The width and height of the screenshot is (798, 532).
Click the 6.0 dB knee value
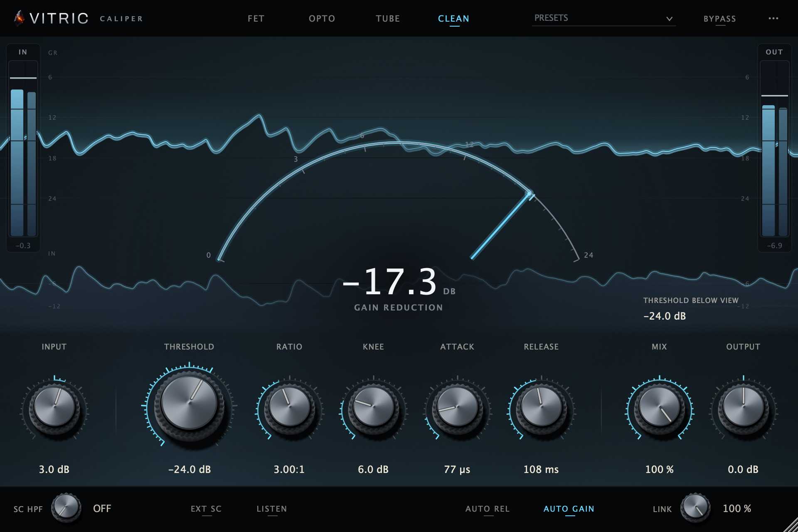point(373,469)
